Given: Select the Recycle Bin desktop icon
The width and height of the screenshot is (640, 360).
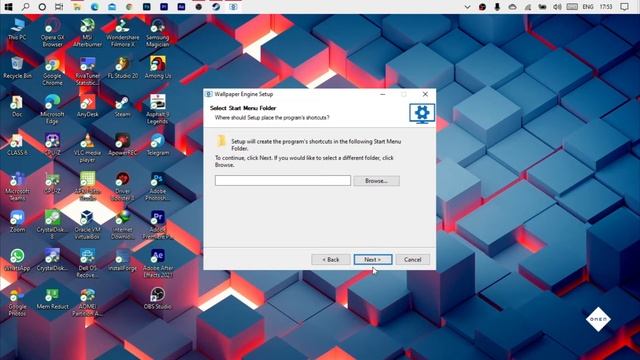Looking at the screenshot, I should (x=17, y=67).
